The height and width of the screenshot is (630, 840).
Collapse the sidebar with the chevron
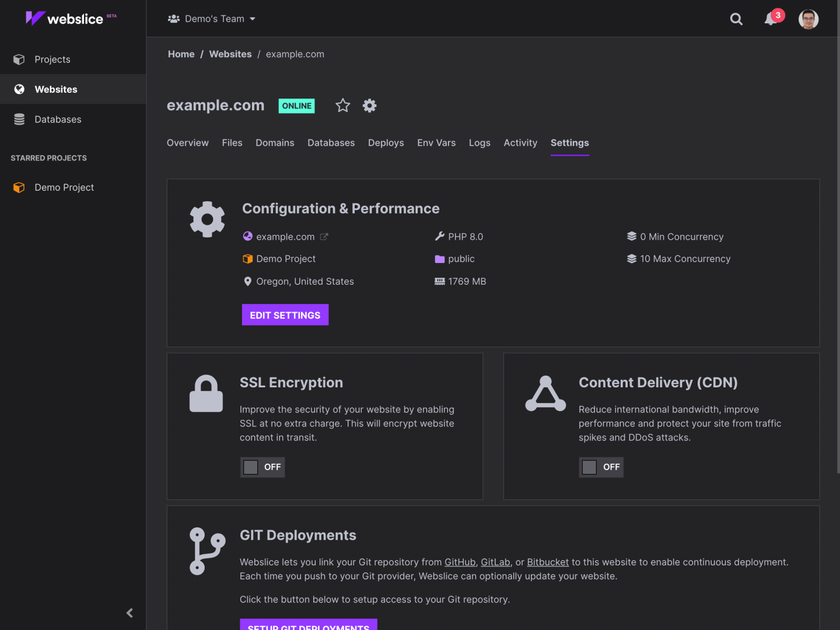pos(129,613)
